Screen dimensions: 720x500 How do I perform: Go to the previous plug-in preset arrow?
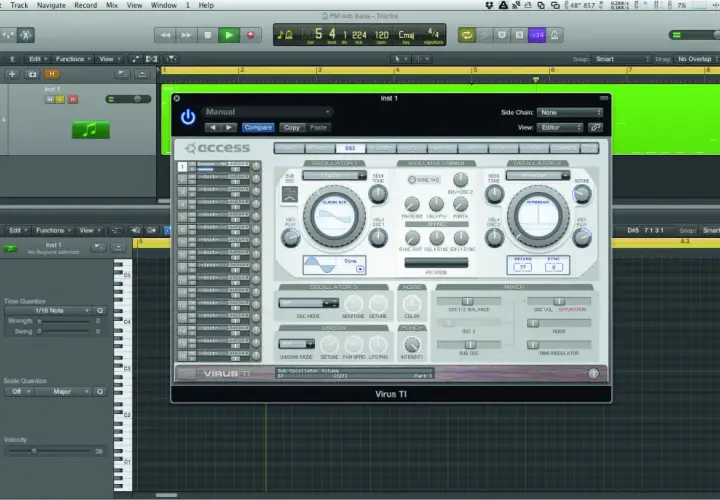tap(213, 128)
